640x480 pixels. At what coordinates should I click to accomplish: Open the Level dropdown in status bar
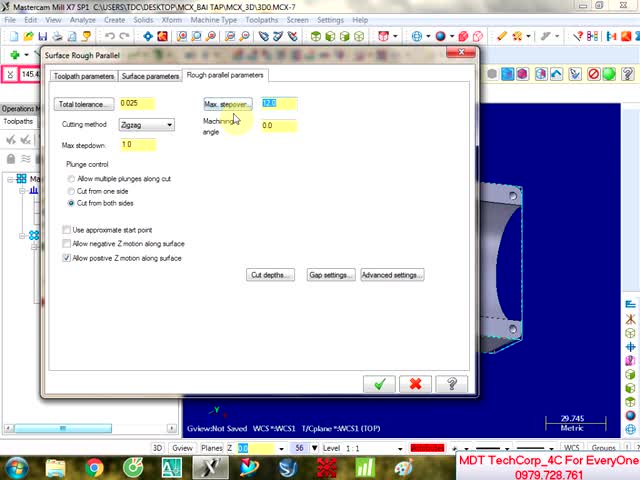pyautogui.click(x=400, y=449)
